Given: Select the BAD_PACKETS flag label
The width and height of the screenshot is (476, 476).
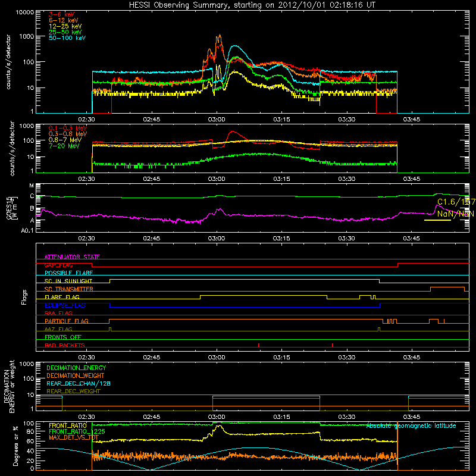Looking at the screenshot, I should pos(65,345).
